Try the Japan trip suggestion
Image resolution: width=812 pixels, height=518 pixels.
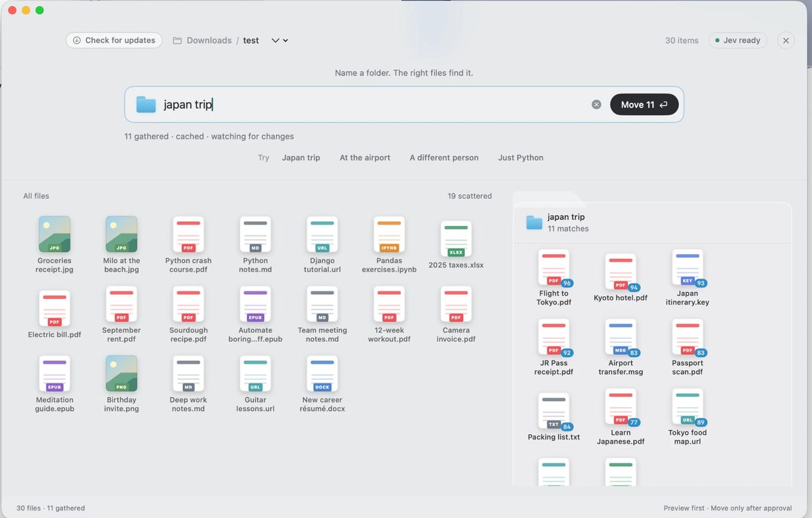[x=301, y=158]
